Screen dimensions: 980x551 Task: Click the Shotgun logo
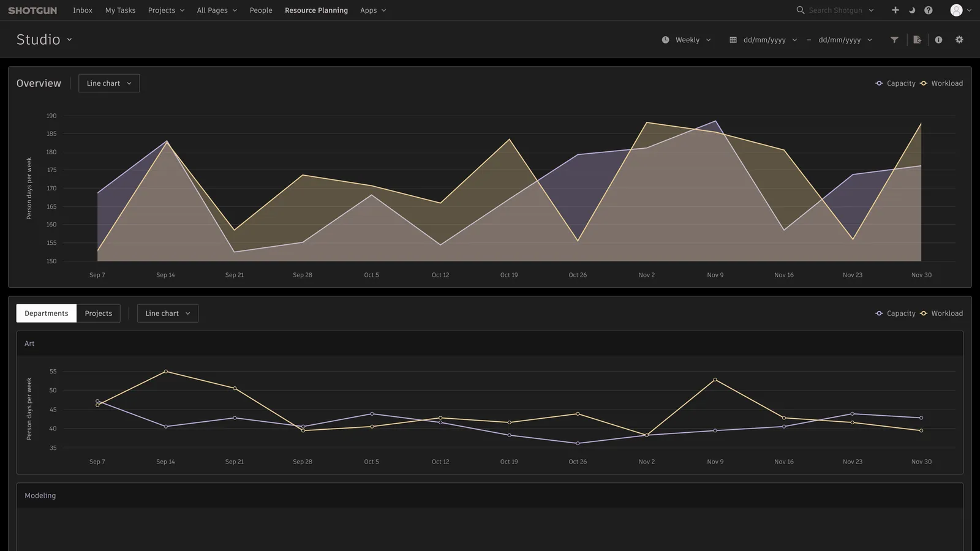[x=32, y=10]
